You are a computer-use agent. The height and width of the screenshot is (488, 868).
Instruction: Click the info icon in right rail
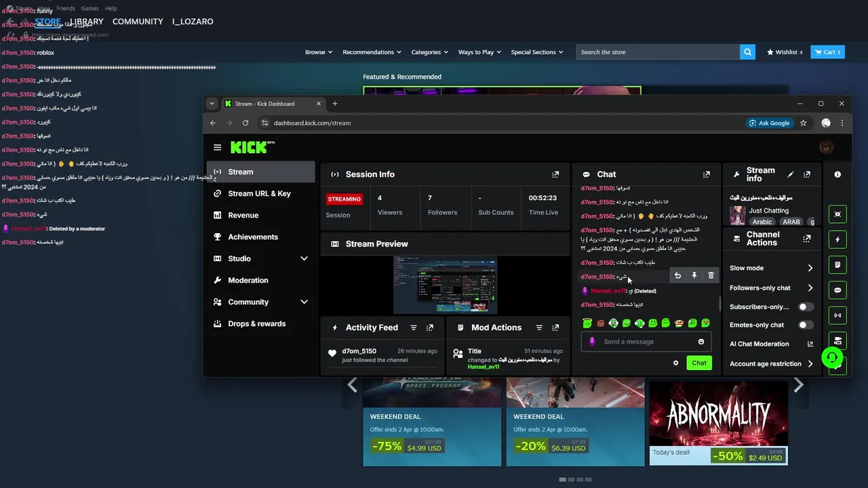(x=837, y=174)
